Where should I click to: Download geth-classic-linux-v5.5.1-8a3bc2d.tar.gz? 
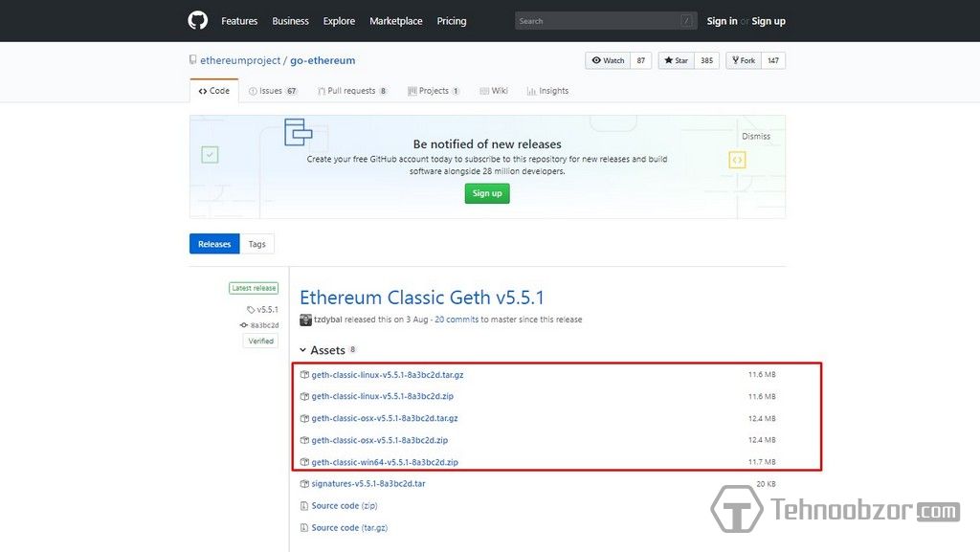pos(388,375)
